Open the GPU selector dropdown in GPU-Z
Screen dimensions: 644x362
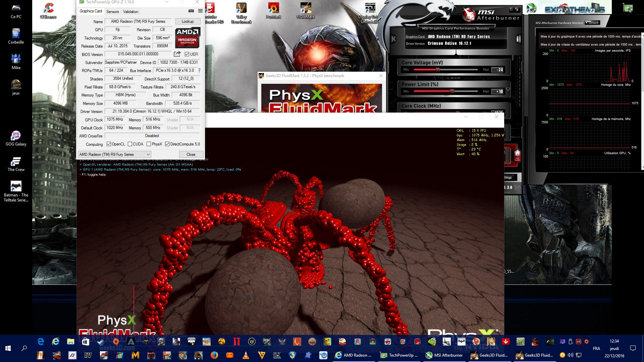[114, 155]
